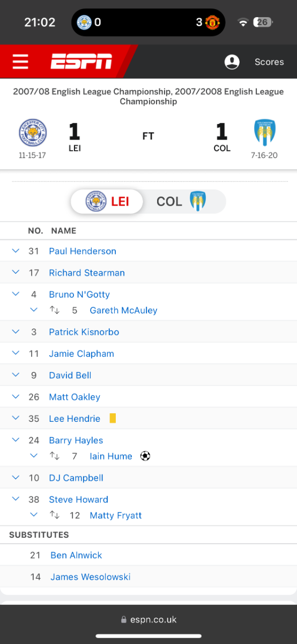The width and height of the screenshot is (297, 644).
Task: Tap the Colchester United crest beside the score
Action: click(x=265, y=133)
